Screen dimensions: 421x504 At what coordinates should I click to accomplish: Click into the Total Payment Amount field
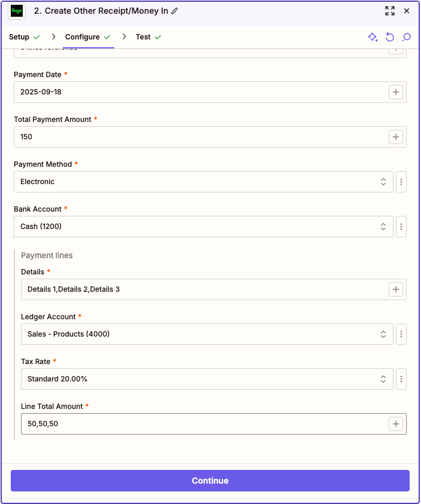(x=197, y=137)
